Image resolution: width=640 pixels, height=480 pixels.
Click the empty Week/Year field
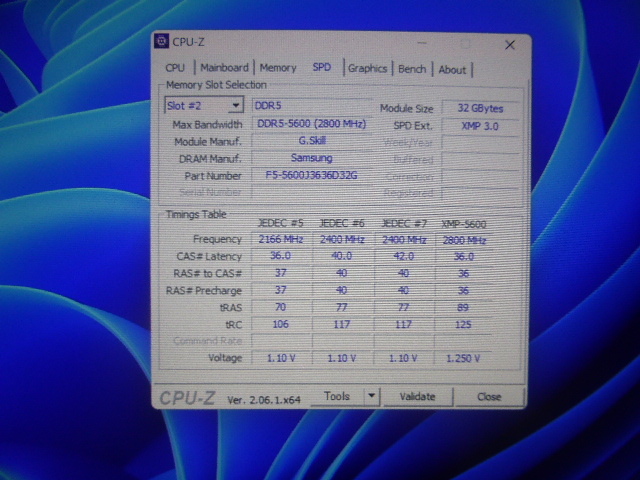pos(480,143)
